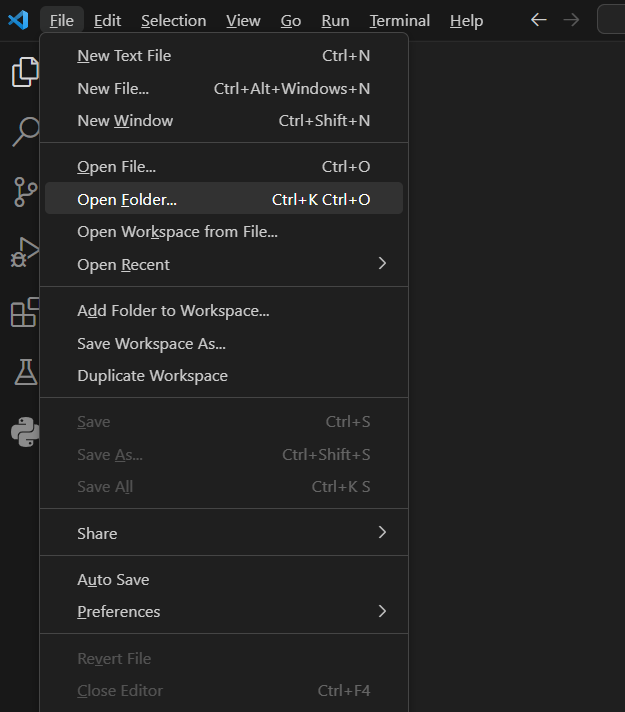Open the Explorer view in activity bar
Viewport: 625px width, 712px height.
pos(25,72)
